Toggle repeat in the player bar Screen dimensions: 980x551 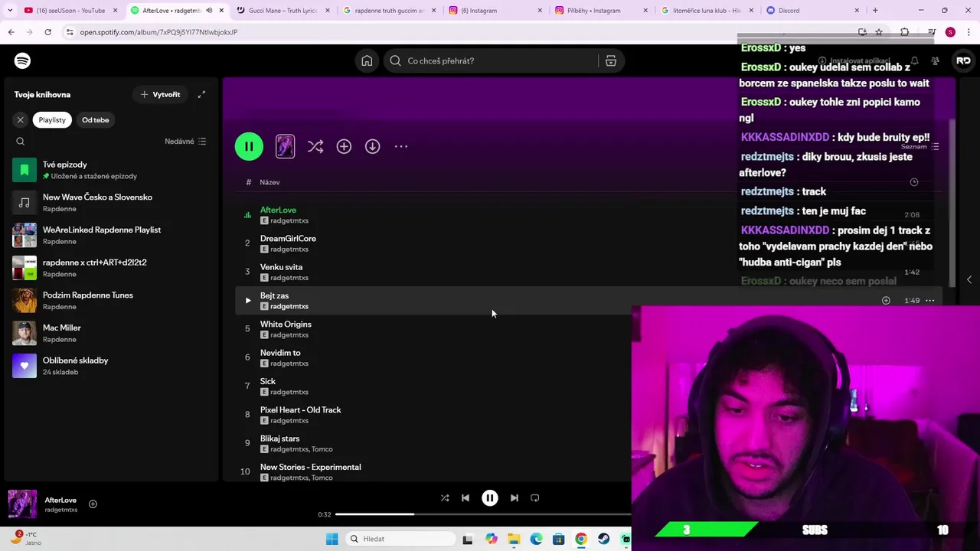(x=535, y=497)
